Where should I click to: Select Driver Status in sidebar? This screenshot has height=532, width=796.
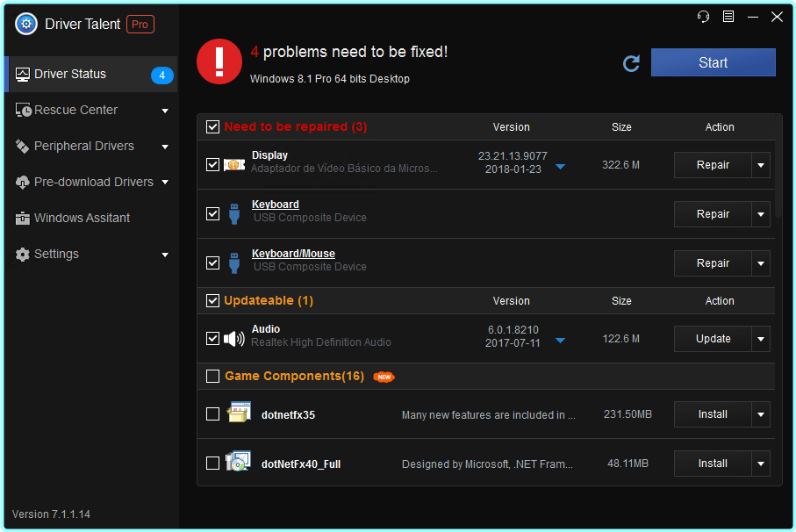click(x=91, y=74)
